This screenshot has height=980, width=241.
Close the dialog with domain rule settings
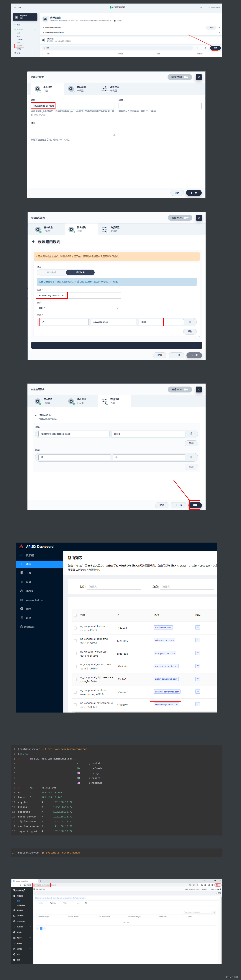(199, 218)
